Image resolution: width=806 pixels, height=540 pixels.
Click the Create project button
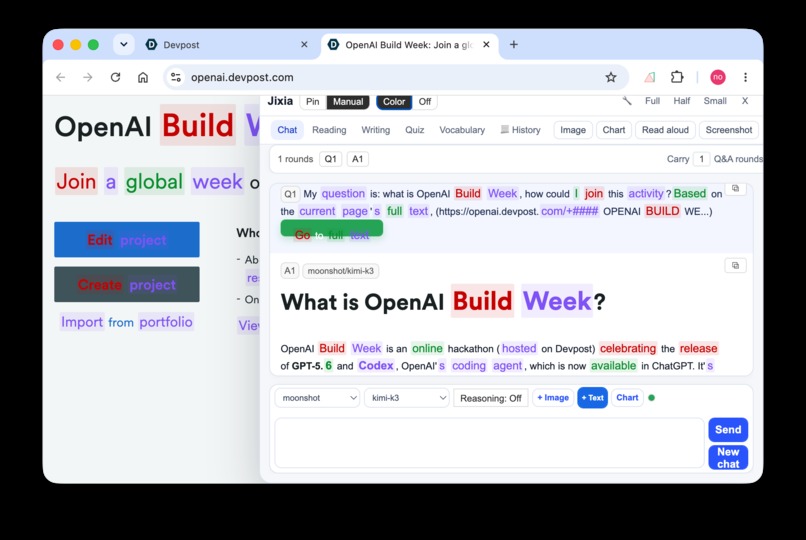click(x=127, y=284)
